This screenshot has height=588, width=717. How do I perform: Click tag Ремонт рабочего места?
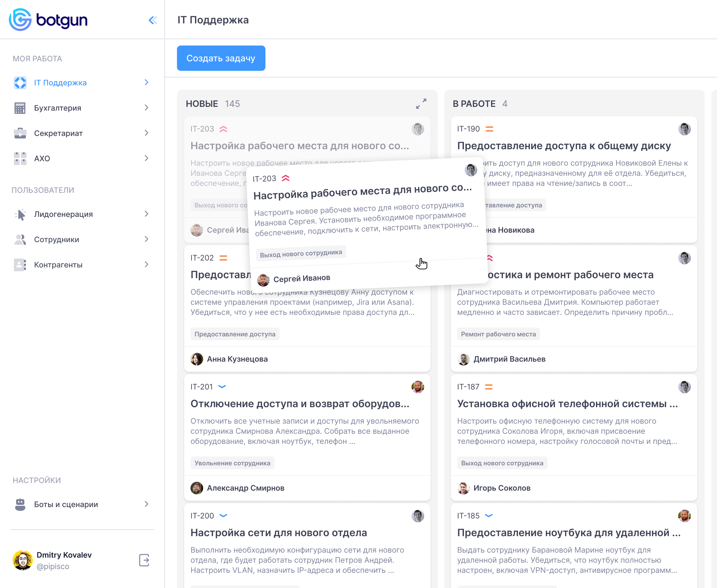(x=498, y=334)
